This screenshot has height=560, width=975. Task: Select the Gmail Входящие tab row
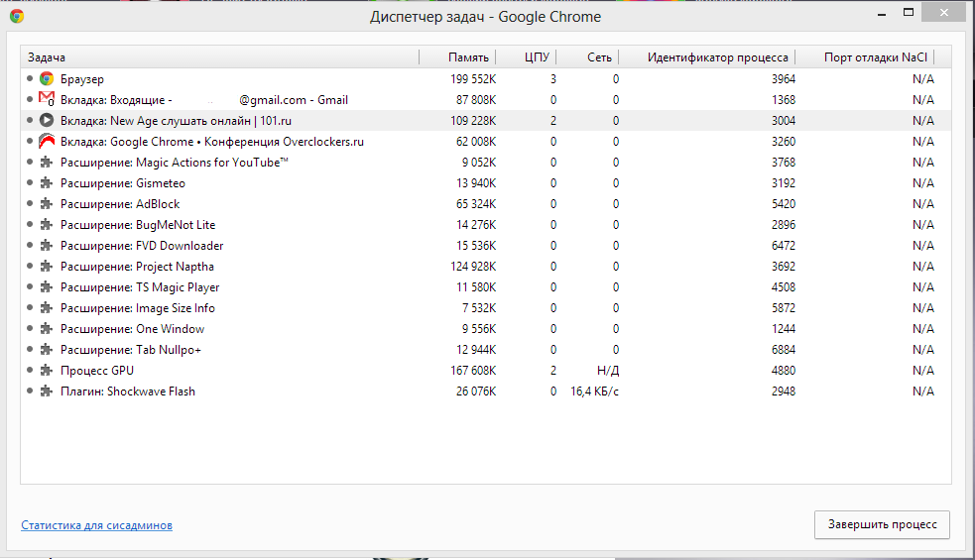point(486,99)
